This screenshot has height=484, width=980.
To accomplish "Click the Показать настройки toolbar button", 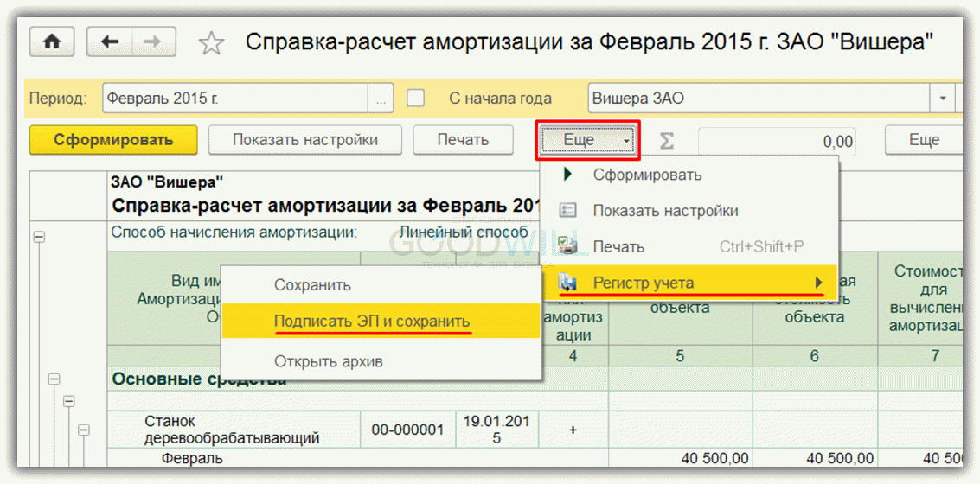I will click(304, 140).
